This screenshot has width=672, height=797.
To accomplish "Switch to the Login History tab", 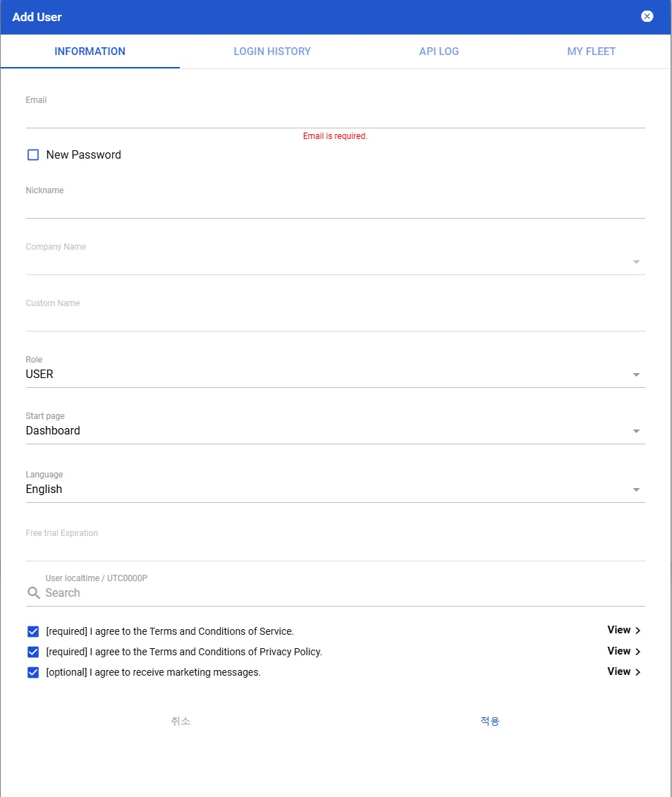I will (x=272, y=51).
